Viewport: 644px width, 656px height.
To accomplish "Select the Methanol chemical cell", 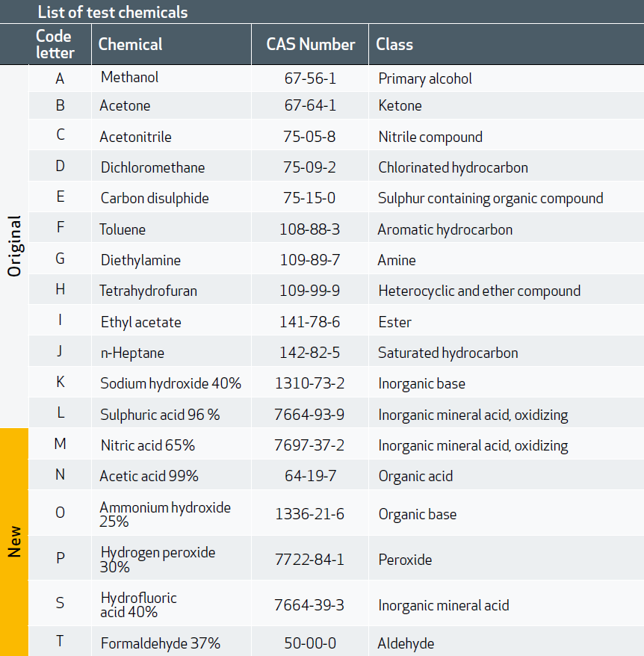I will (x=129, y=78).
